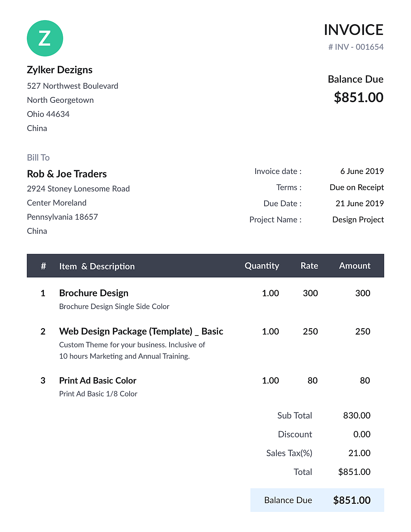Select the invoice date 6 June 2019
The width and height of the screenshot is (411, 532).
tap(362, 171)
